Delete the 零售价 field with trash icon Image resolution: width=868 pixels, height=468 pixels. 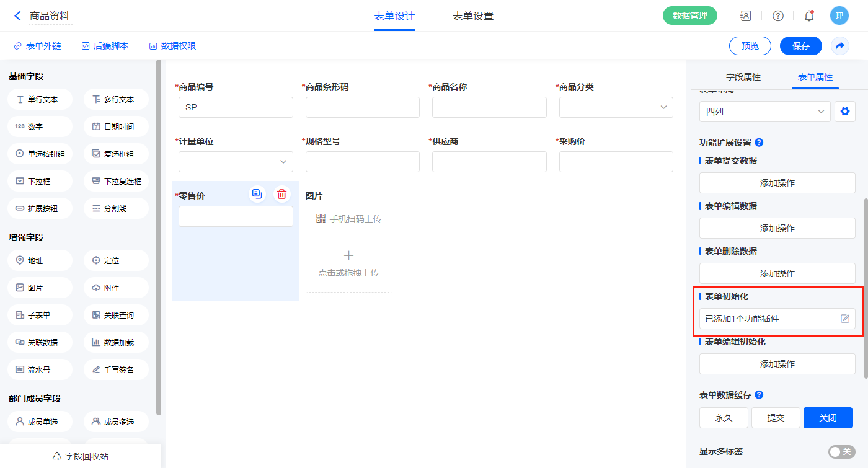(x=281, y=194)
